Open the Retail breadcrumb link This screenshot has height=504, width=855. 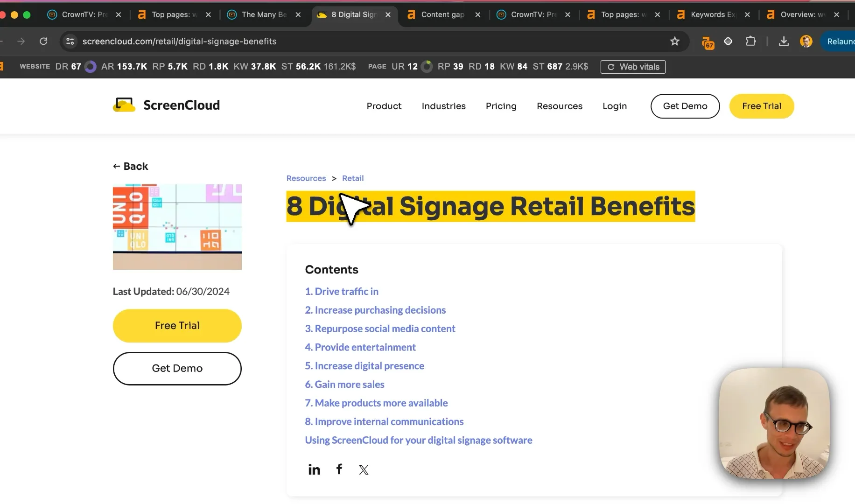(352, 178)
